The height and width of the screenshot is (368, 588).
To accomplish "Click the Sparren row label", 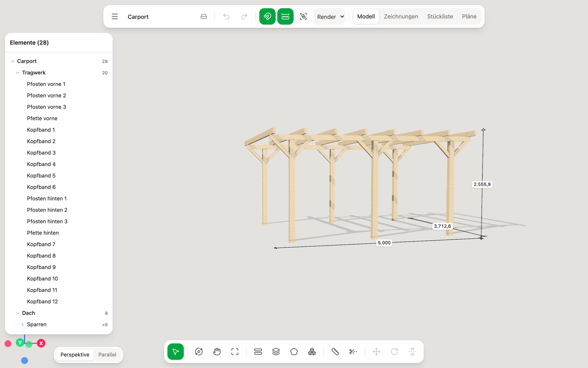I will [x=37, y=324].
